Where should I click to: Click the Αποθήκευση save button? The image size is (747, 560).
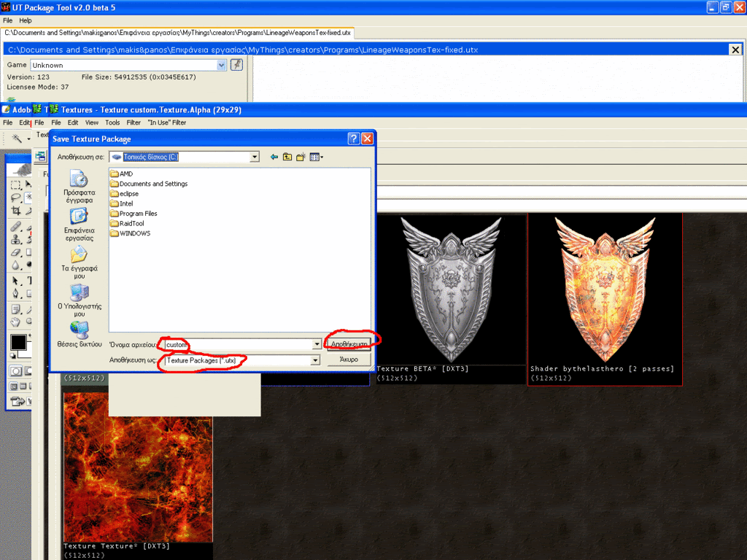click(349, 343)
